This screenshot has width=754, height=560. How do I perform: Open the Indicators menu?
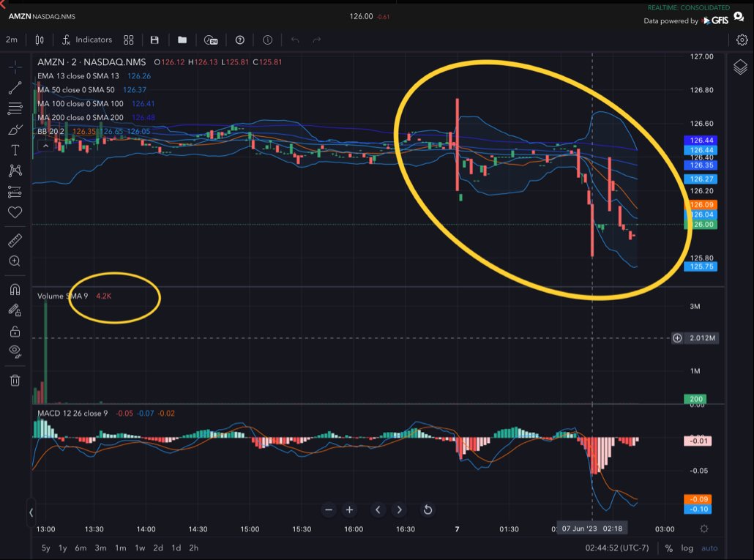[87, 40]
